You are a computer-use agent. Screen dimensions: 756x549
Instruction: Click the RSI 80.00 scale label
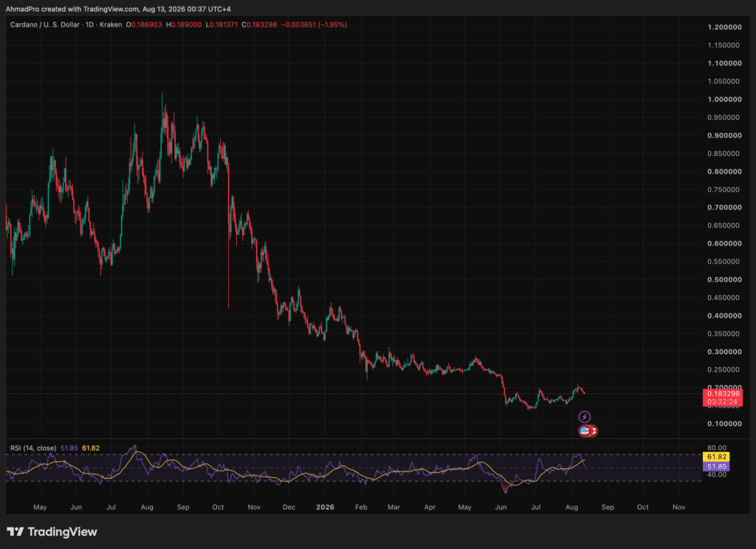click(x=716, y=448)
